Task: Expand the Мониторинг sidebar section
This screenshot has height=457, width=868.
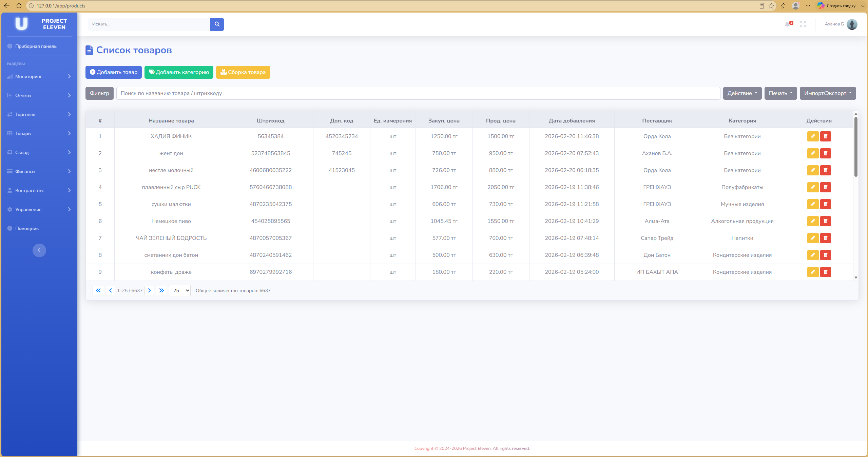Action: point(39,76)
